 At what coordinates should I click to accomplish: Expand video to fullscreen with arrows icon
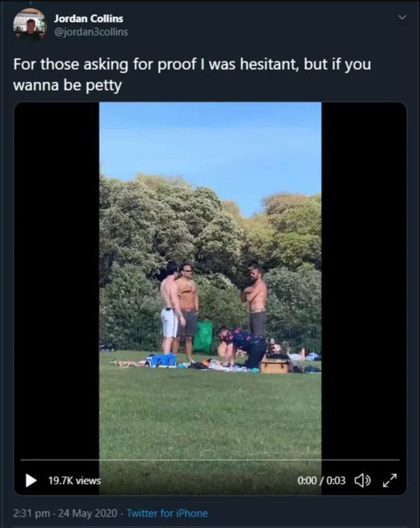pyautogui.click(x=390, y=480)
